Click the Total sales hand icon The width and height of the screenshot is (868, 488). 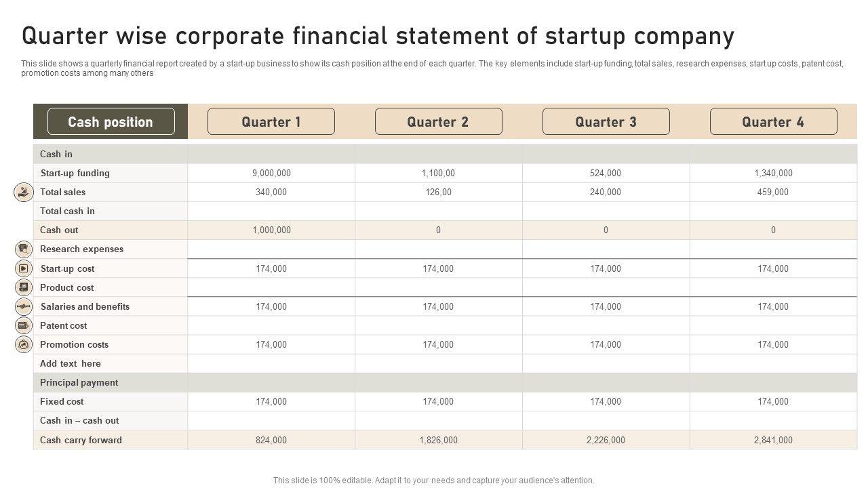24,192
